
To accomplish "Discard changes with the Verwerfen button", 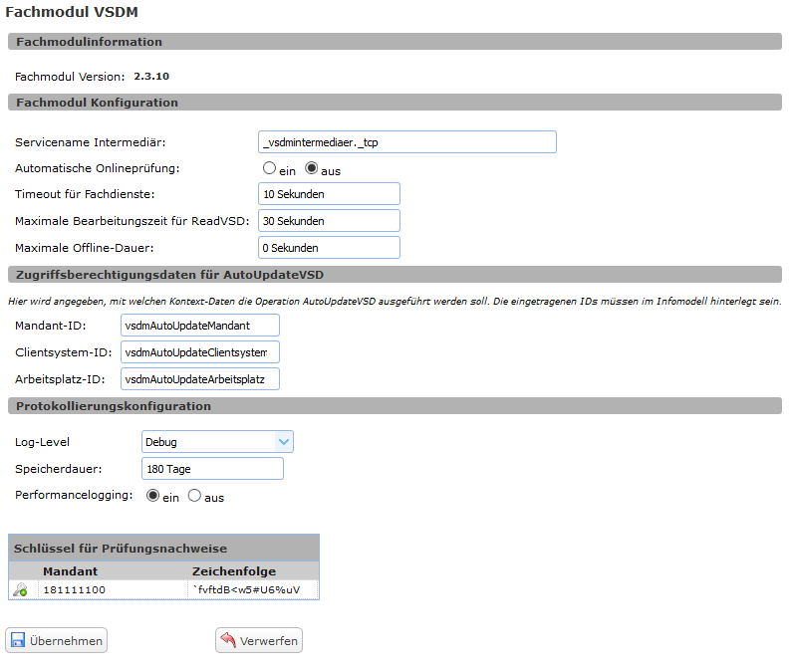I will click(259, 640).
